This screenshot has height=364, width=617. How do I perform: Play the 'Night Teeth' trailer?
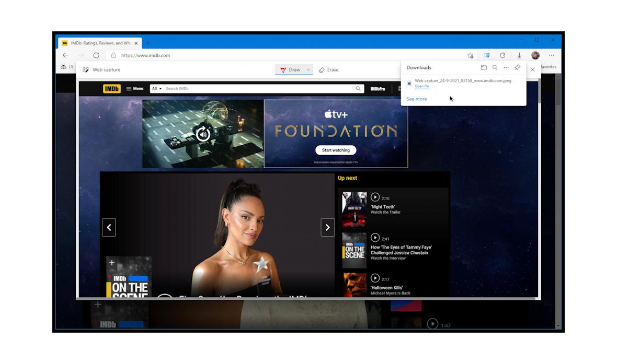[375, 197]
